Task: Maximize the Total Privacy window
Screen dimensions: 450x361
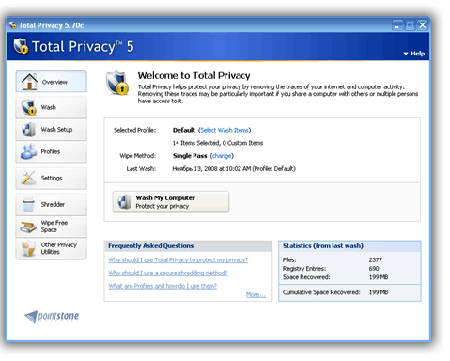Action: pyautogui.click(x=410, y=25)
